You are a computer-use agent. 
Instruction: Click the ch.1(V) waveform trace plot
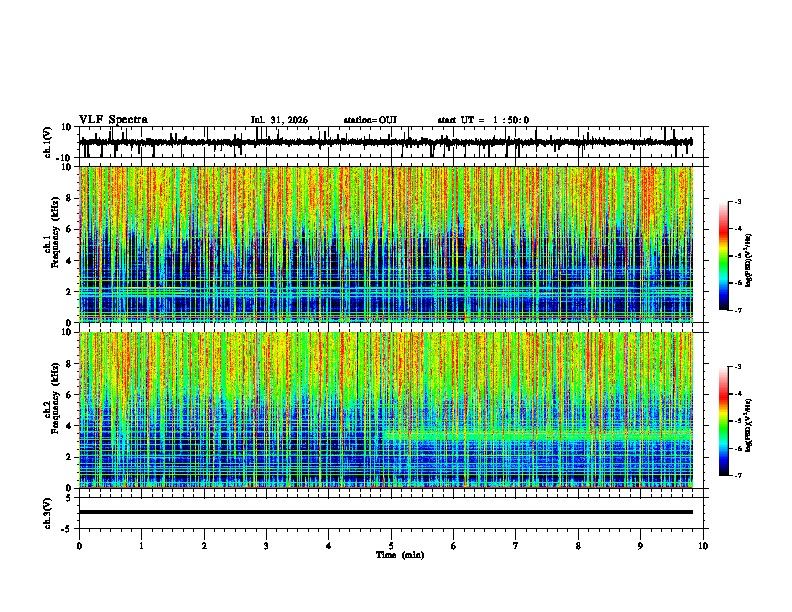[x=386, y=142]
